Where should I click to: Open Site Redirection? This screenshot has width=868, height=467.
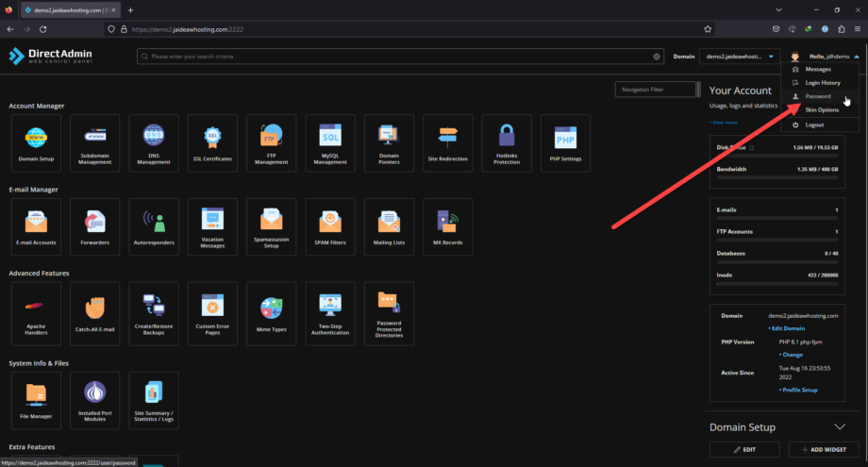pyautogui.click(x=448, y=142)
